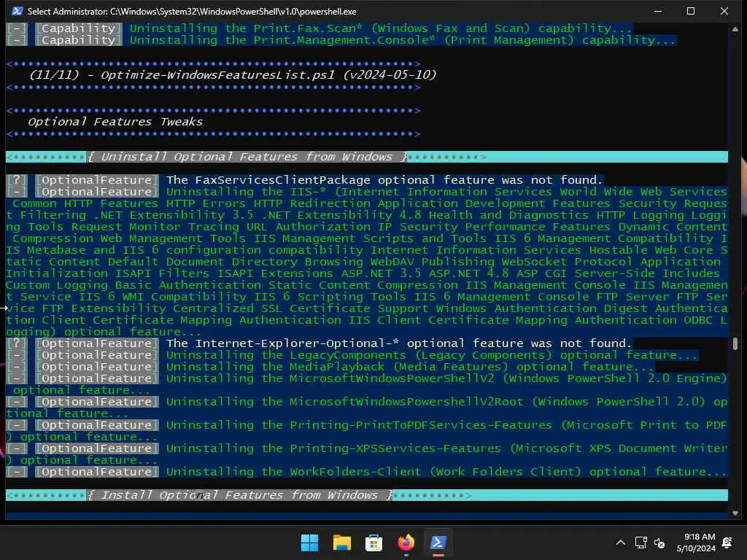Maximize the PowerShell window
747x560 pixels.
(x=691, y=11)
